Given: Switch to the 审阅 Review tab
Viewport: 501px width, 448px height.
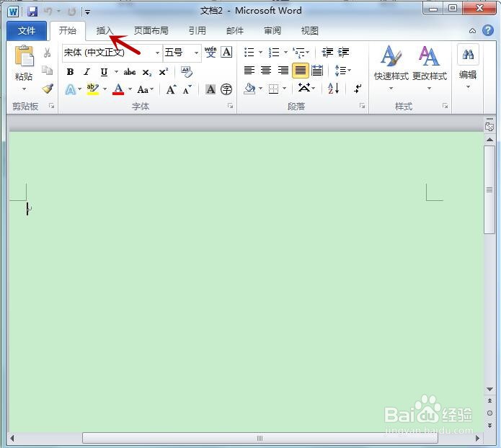Looking at the screenshot, I should coord(272,31).
